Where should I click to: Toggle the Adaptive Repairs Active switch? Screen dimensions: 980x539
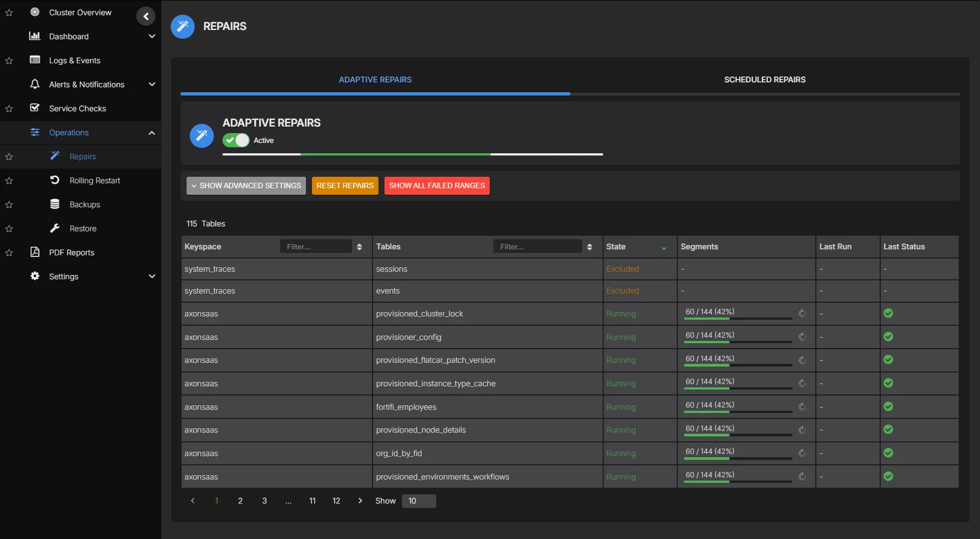tap(236, 140)
